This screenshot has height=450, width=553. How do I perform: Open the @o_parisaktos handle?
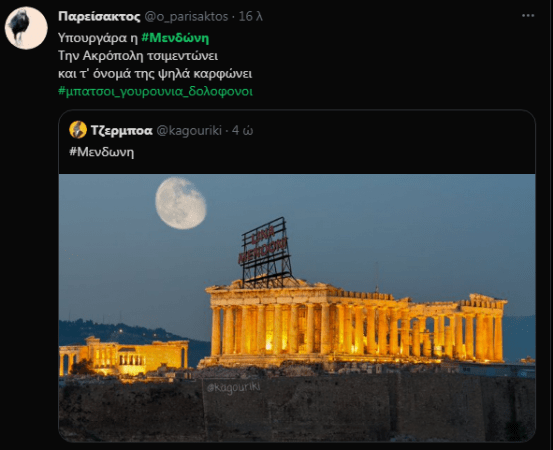pos(186,17)
